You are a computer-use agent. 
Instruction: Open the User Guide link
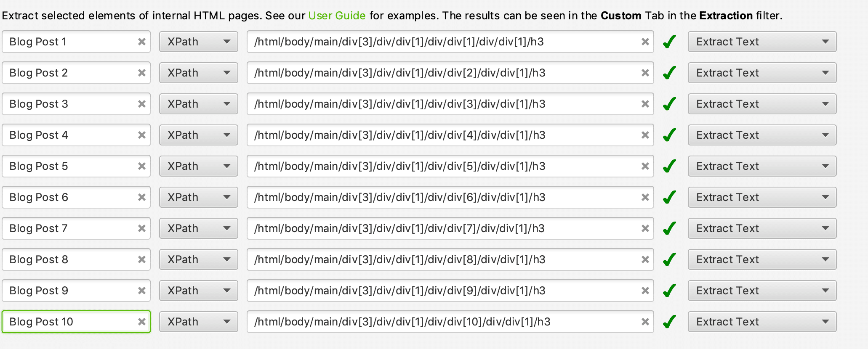point(337,16)
